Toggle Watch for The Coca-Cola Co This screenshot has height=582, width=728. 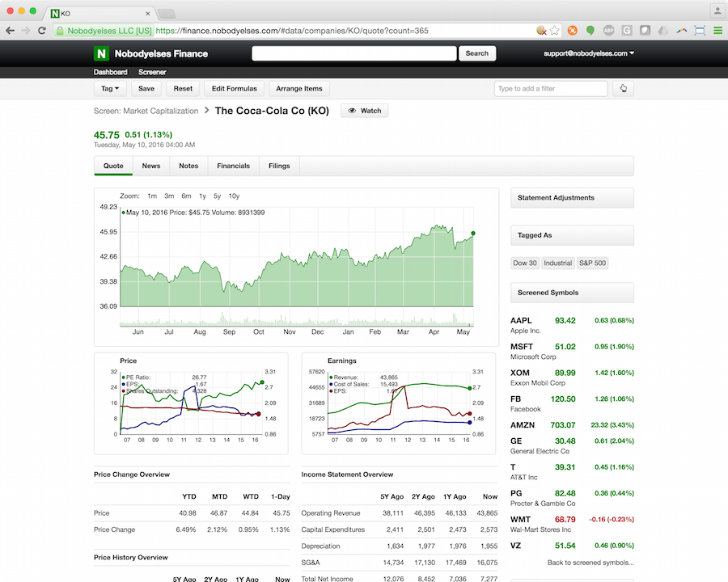coord(364,111)
